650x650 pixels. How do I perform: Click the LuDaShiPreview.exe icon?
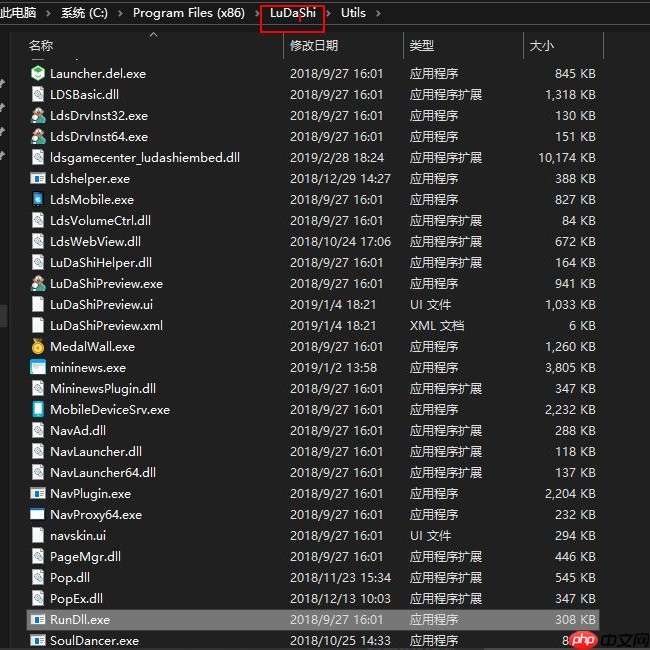click(38, 284)
